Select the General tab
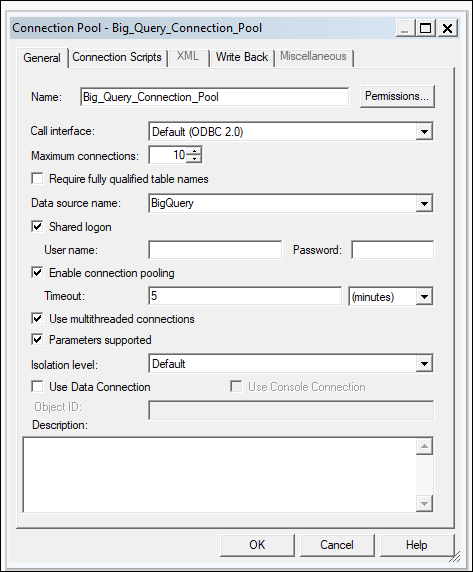 point(42,58)
